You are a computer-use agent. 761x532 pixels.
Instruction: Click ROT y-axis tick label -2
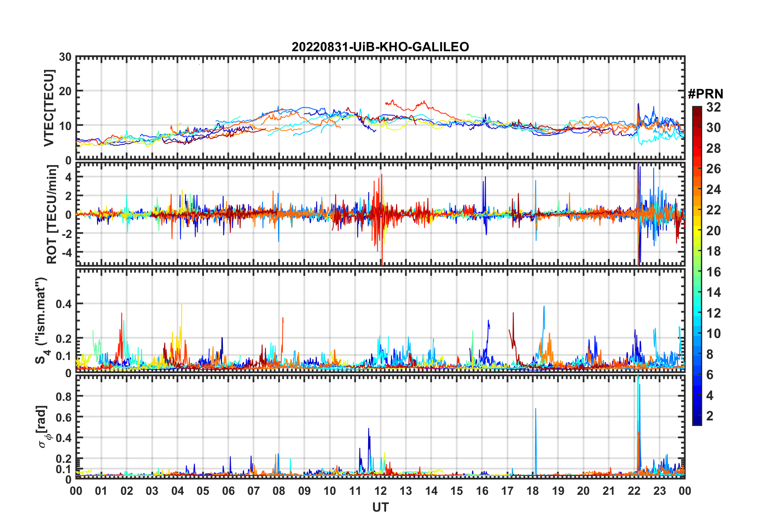tap(67, 234)
